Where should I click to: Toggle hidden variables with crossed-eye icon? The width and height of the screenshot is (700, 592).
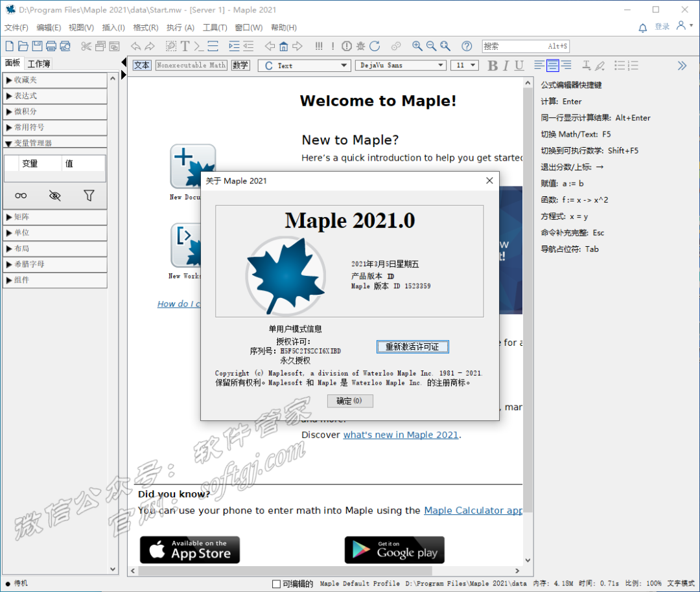[55, 196]
